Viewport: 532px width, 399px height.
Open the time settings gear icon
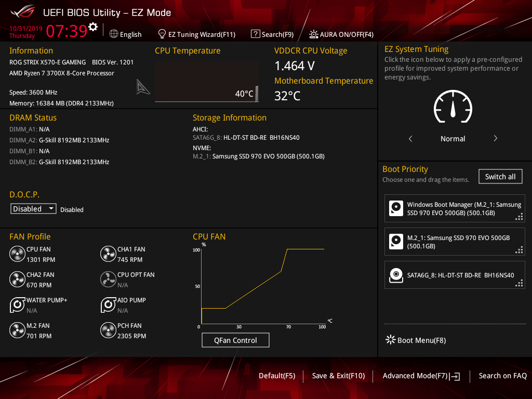pos(93,27)
